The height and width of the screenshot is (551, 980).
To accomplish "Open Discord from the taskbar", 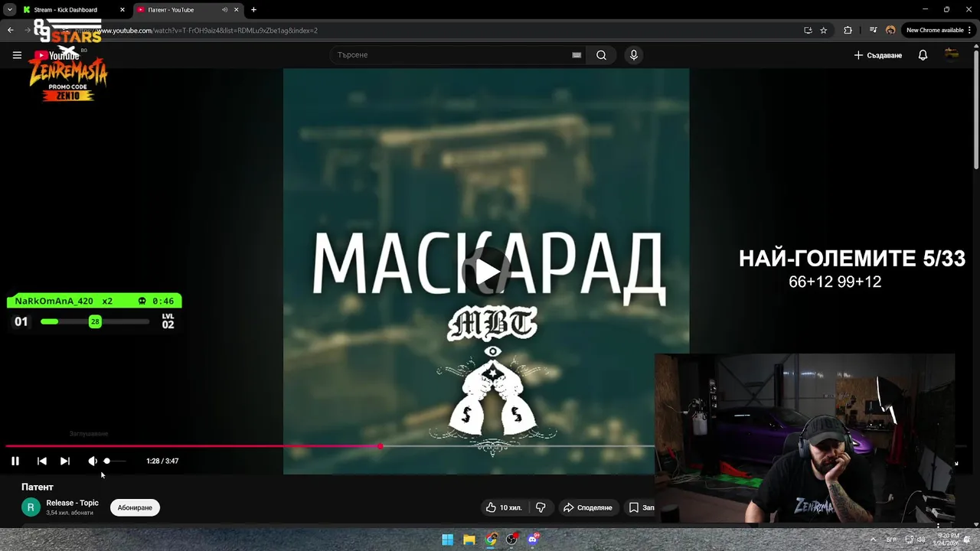I will pyautogui.click(x=533, y=540).
